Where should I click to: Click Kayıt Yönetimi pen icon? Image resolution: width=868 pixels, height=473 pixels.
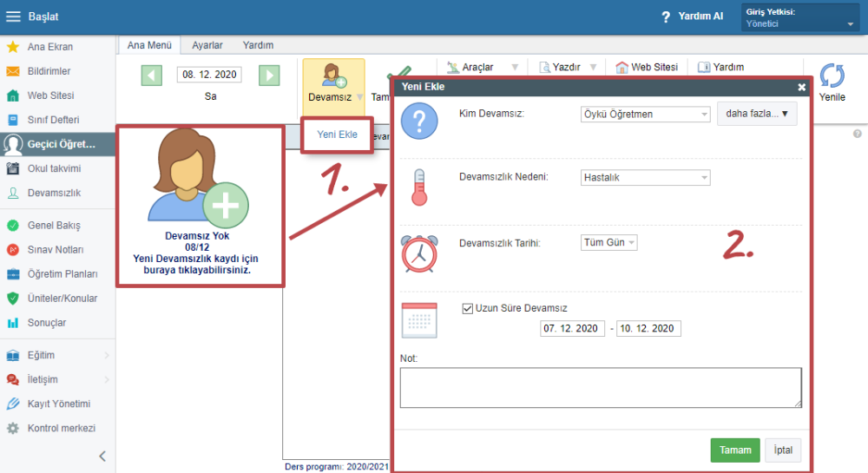click(x=13, y=404)
